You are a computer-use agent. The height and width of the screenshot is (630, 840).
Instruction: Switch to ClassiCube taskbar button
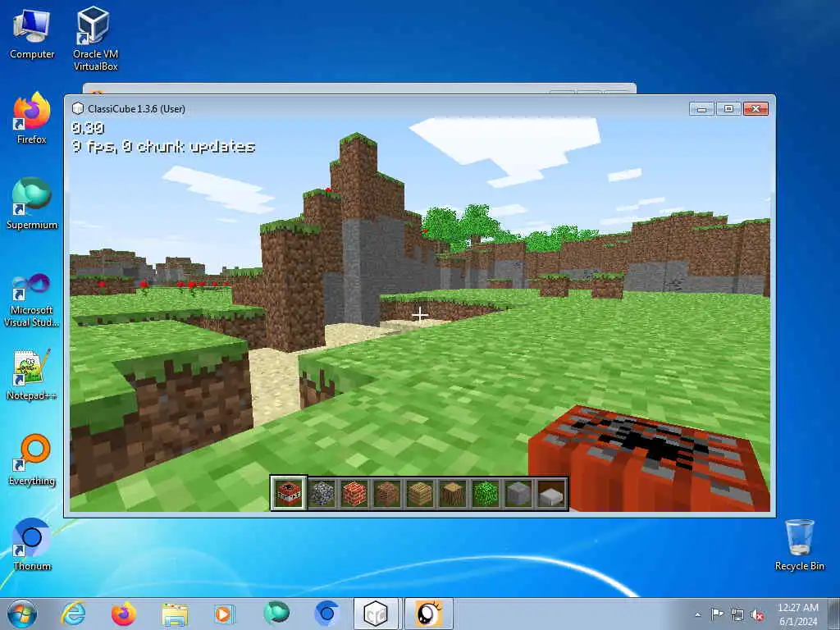pyautogui.click(x=376, y=614)
